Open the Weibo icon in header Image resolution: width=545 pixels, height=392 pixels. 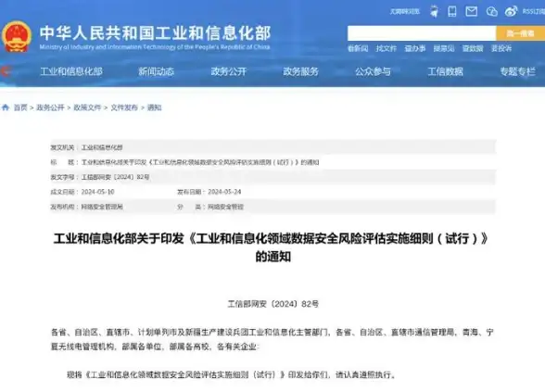coord(511,11)
